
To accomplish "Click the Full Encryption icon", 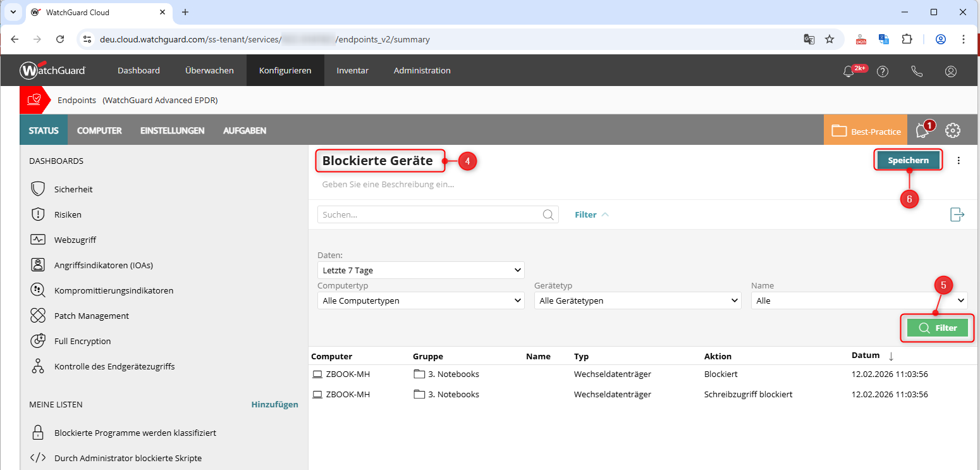I will coord(38,341).
